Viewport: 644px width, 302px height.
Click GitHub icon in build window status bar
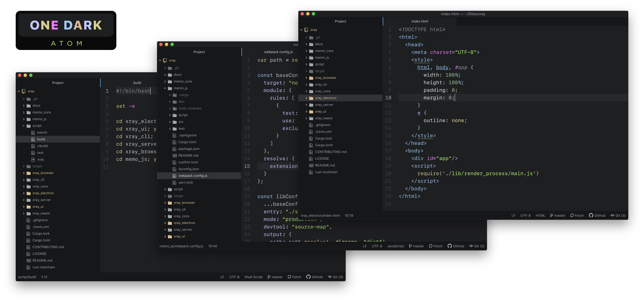(x=308, y=277)
